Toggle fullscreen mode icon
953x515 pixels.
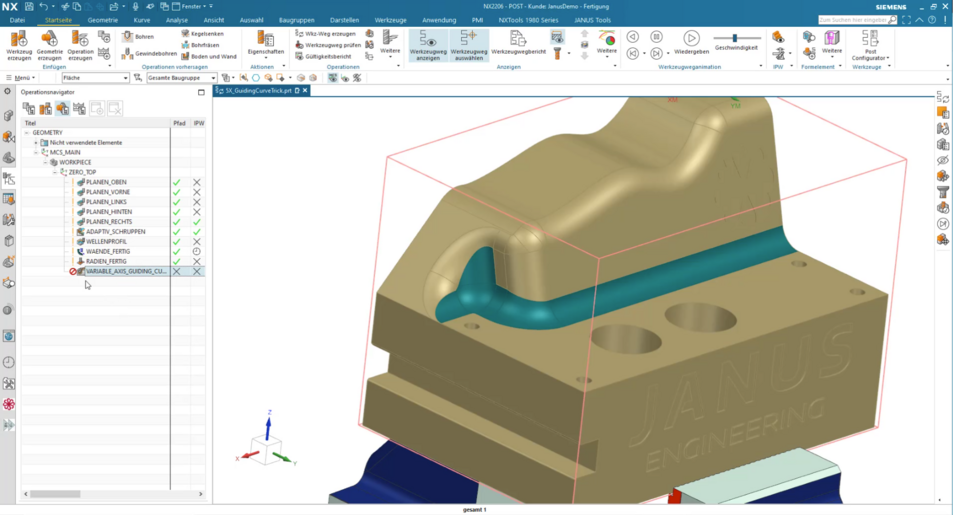click(x=907, y=20)
